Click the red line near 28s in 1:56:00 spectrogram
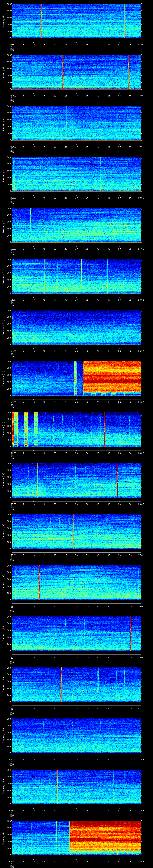This screenshot has width=153, height=868. pos(73,531)
